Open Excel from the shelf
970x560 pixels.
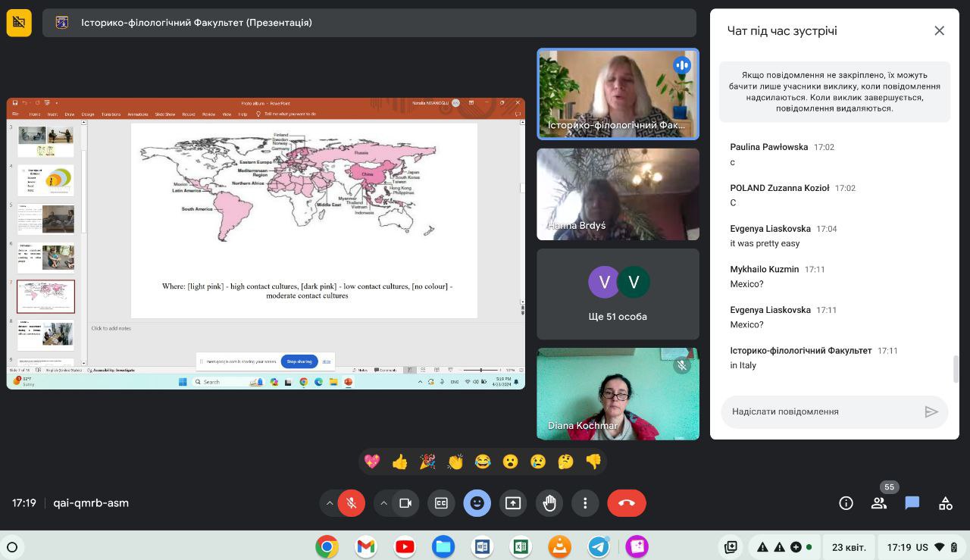tap(521, 546)
